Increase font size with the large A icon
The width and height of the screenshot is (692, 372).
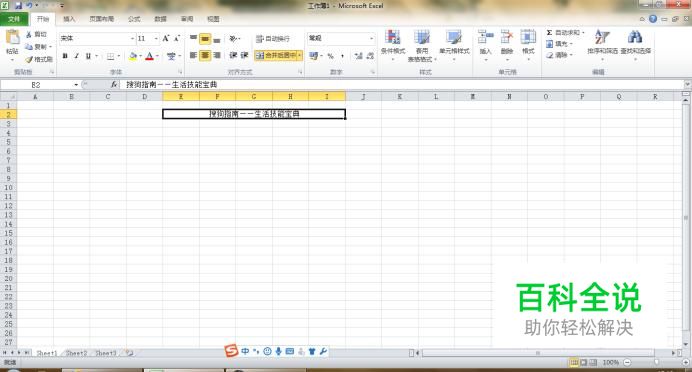coord(166,38)
